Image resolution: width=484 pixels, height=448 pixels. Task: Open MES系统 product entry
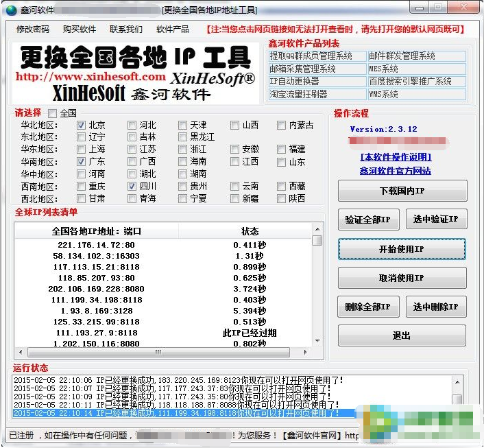click(417, 69)
